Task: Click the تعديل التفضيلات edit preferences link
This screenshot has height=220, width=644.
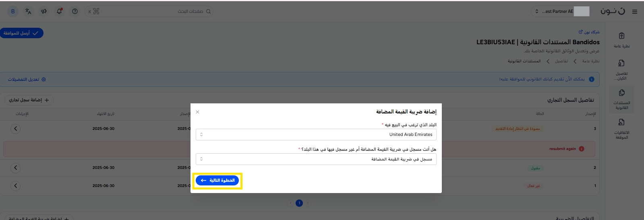Action: pyautogui.click(x=27, y=80)
